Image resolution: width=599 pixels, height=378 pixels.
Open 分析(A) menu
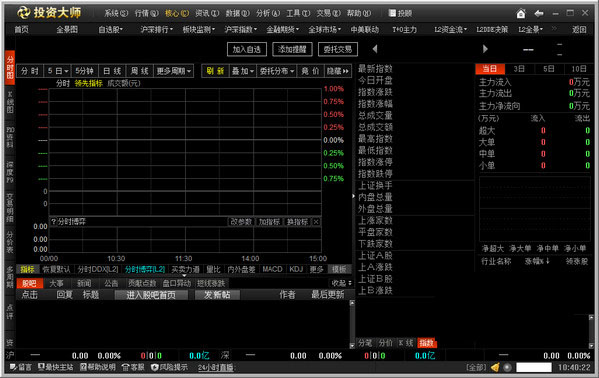pos(268,13)
